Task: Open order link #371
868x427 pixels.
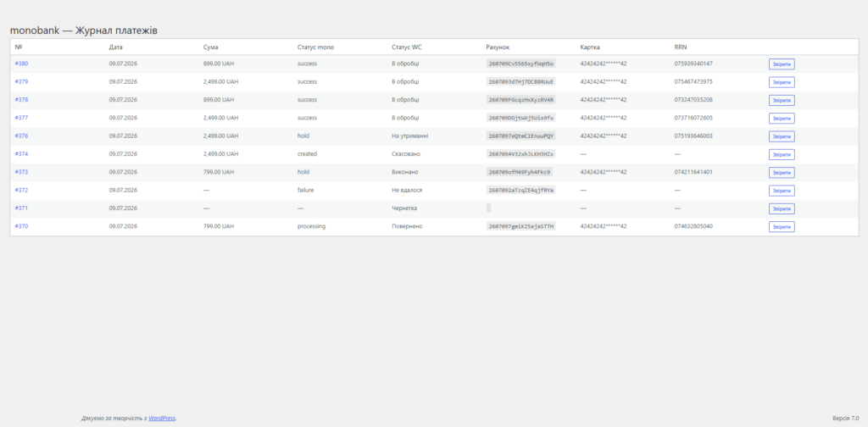Action: (21, 208)
